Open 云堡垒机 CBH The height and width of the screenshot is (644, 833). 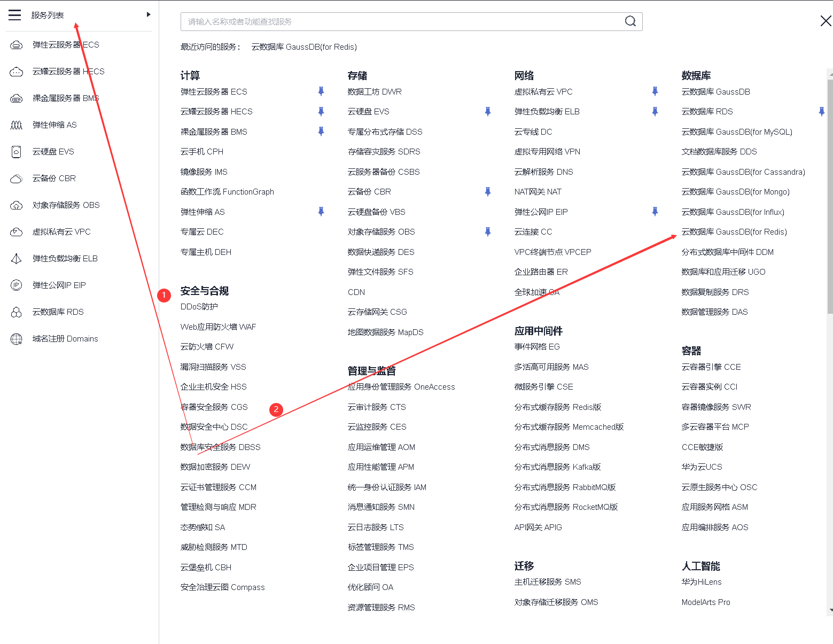[206, 568]
